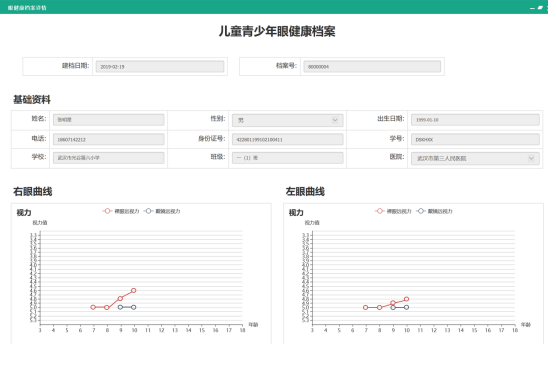Minimize the 眼健康档案详情 window
This screenshot has height=367, width=557.
tap(532, 8)
